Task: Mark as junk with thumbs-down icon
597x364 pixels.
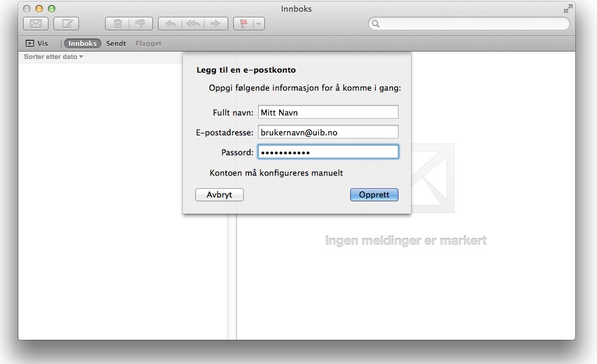Action: tap(140, 24)
